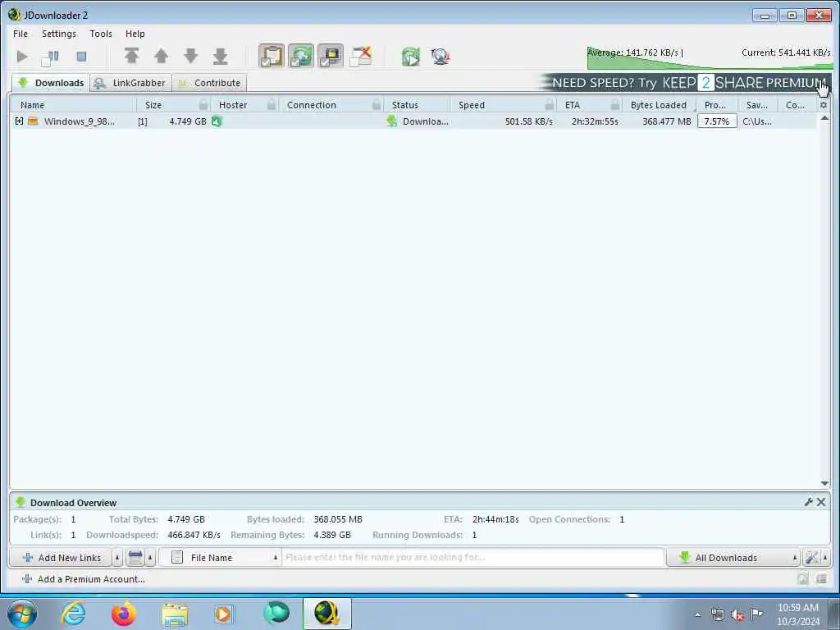Launch Firefox from taskbar
The height and width of the screenshot is (630, 840).
[x=123, y=614]
